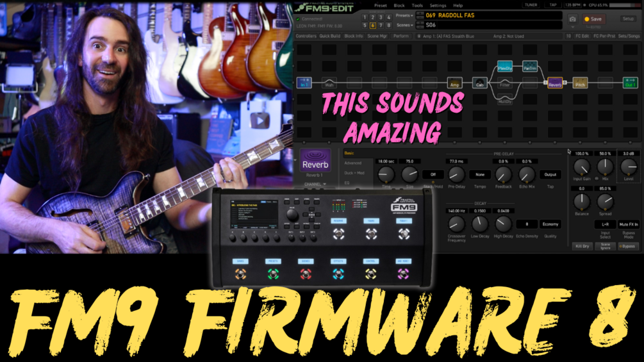
Task: Open the Preset menu
Action: (381, 6)
